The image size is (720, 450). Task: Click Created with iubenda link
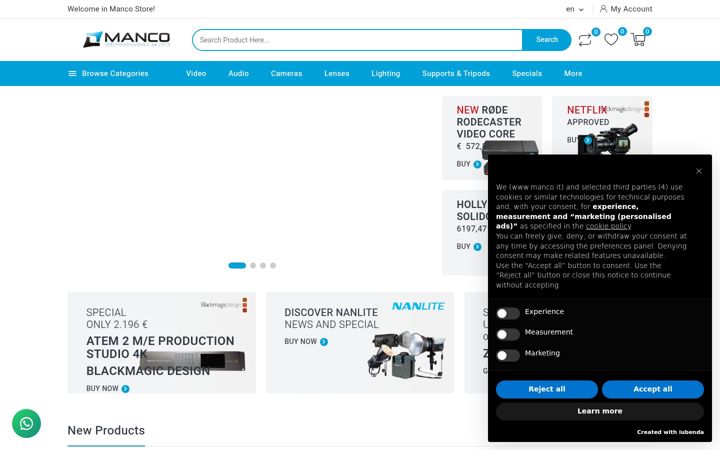pyautogui.click(x=670, y=432)
